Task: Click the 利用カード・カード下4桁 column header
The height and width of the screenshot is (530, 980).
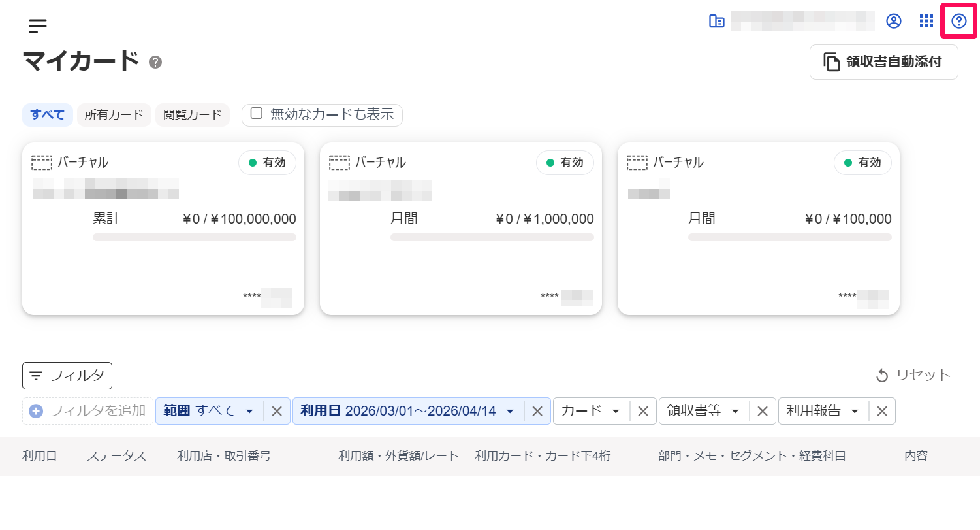Action: 543,456
